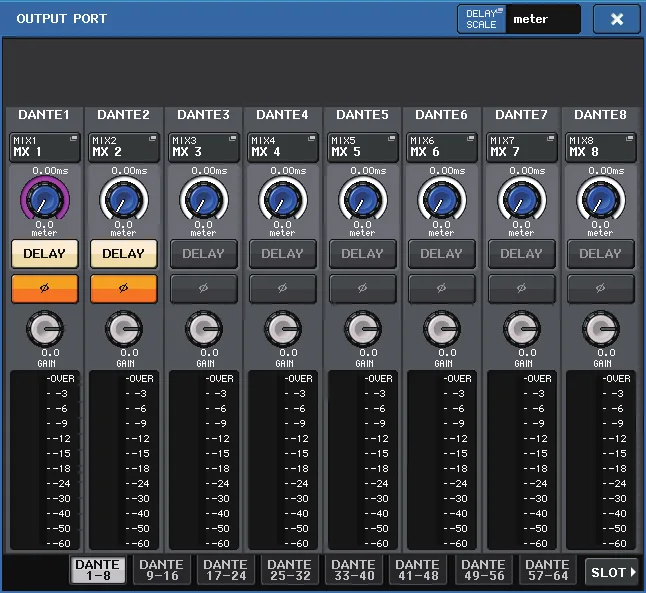The width and height of the screenshot is (646, 593).
Task: Select DANTE1 GAIN knob
Action: [x=44, y=328]
